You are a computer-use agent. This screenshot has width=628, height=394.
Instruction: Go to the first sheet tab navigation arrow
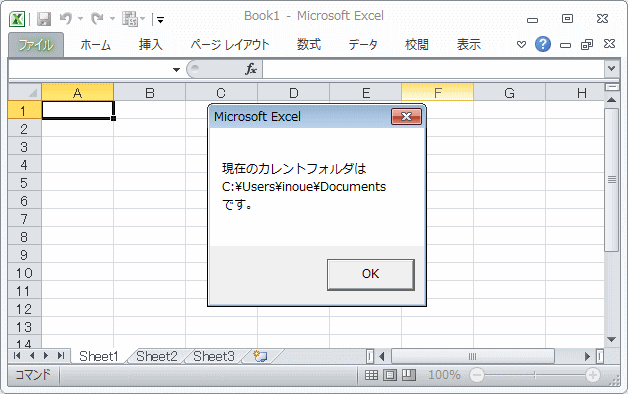click(17, 356)
